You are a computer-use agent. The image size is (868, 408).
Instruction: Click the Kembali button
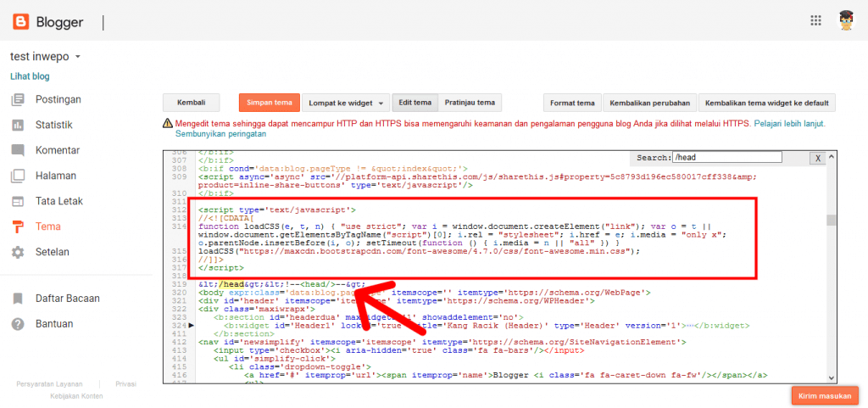pyautogui.click(x=191, y=103)
